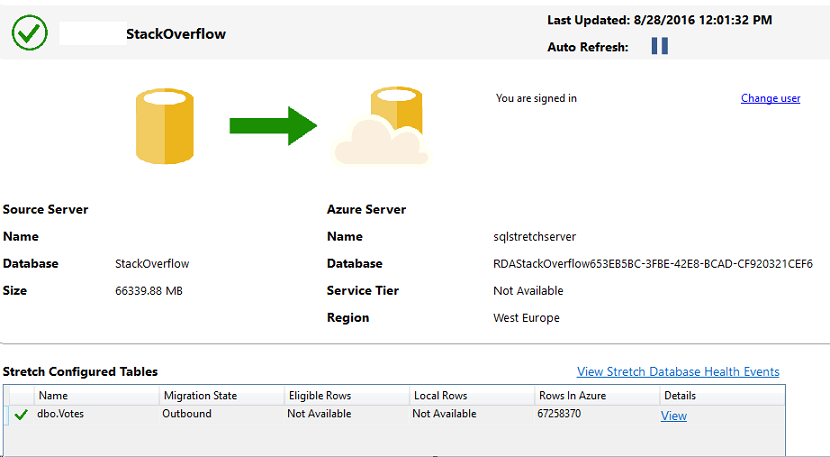The image size is (830, 457).
Task: Click the source database cylinder icon
Action: (x=165, y=126)
